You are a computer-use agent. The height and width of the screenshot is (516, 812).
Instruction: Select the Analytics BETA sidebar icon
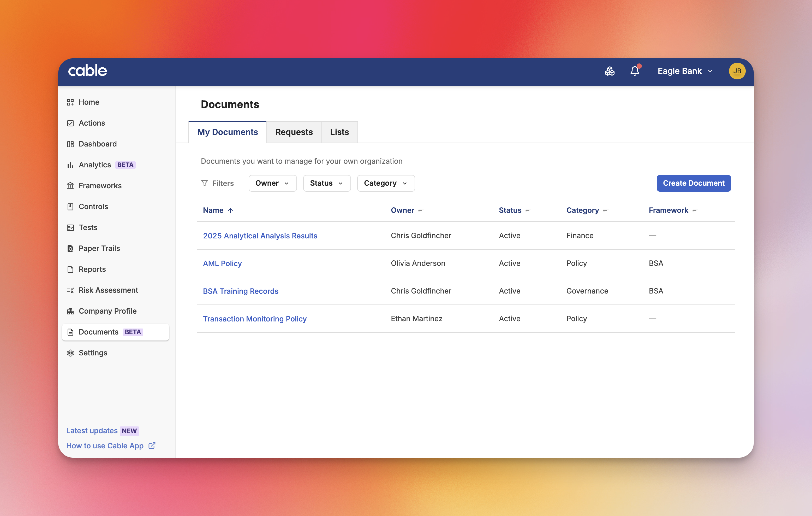(x=70, y=165)
